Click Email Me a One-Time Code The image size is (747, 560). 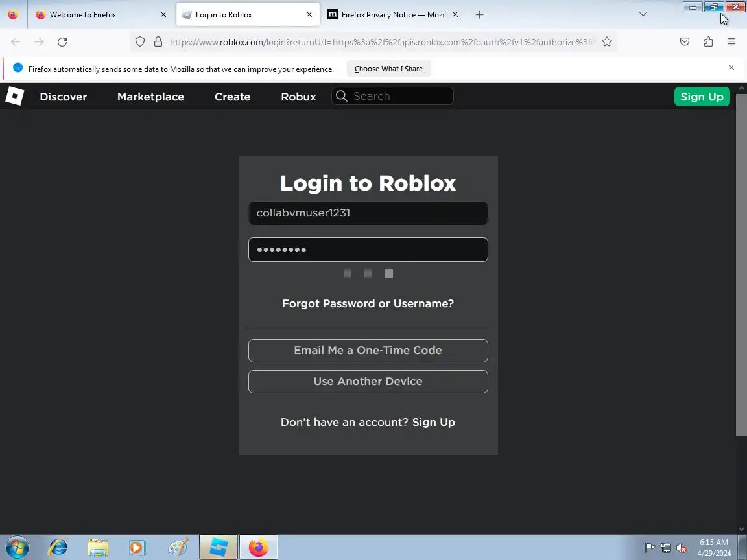(x=368, y=351)
